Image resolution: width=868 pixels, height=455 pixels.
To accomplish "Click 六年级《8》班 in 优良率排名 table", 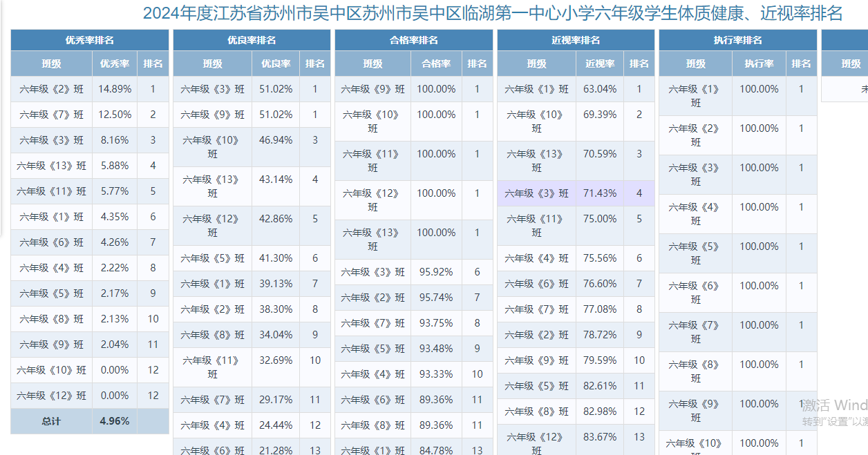I will coord(213,335).
